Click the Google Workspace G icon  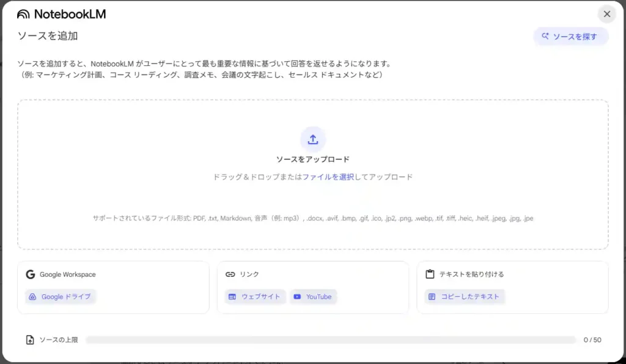(31, 274)
